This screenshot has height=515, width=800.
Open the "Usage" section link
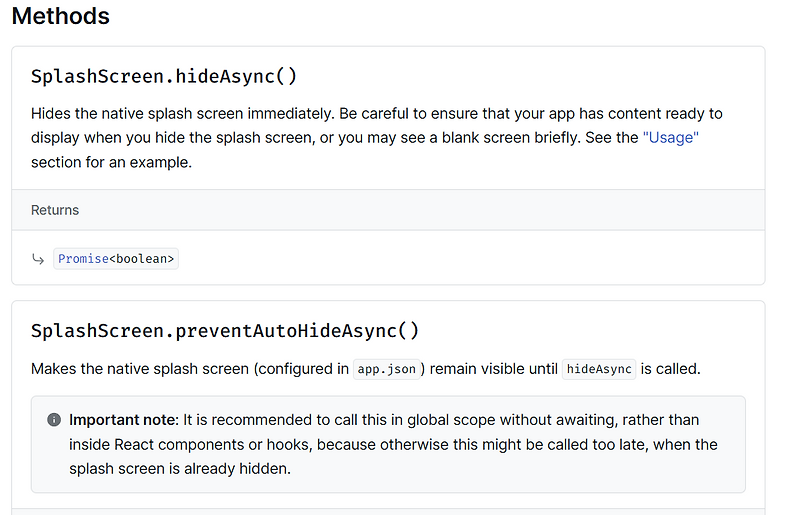[x=670, y=137]
